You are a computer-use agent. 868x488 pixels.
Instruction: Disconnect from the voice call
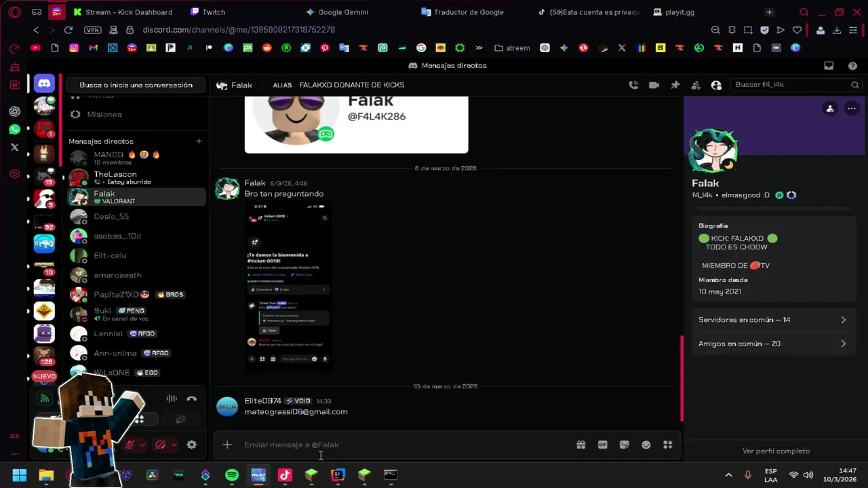tap(192, 399)
